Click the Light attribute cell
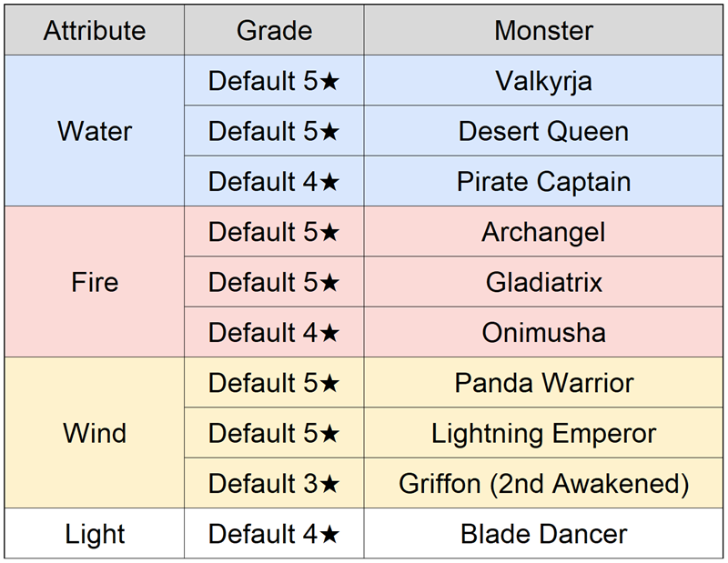The height and width of the screenshot is (563, 728). (95, 534)
